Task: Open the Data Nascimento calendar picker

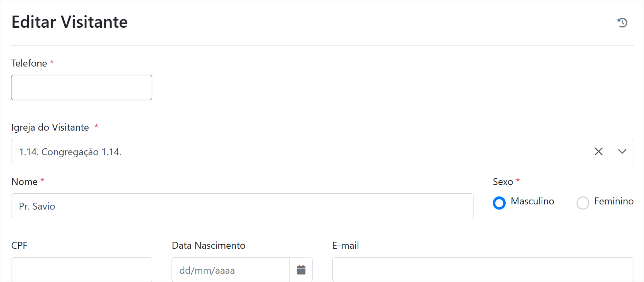Action: click(x=301, y=270)
